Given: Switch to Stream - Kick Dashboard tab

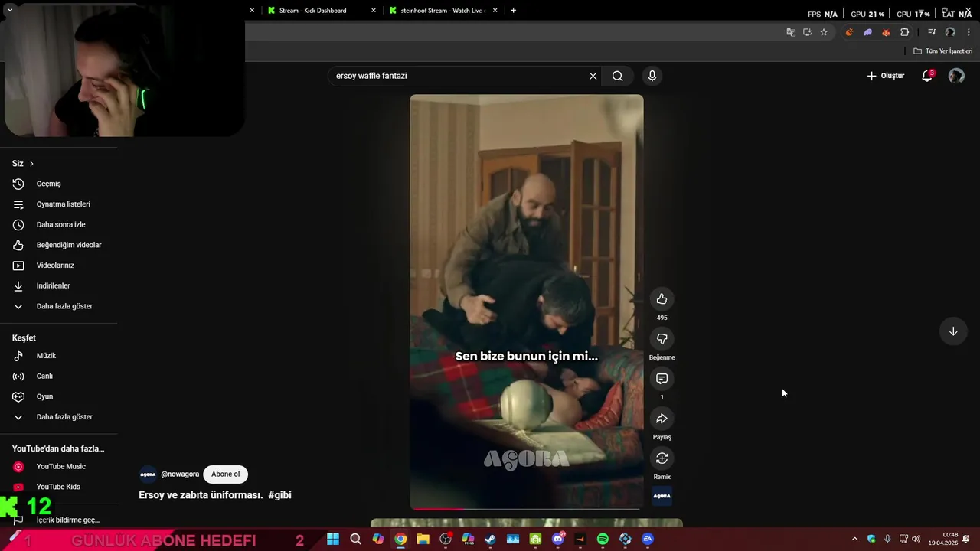Looking at the screenshot, I should coord(314,11).
